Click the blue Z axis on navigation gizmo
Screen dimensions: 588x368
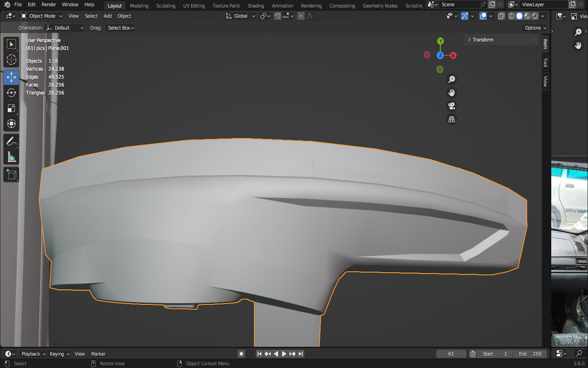click(440, 55)
